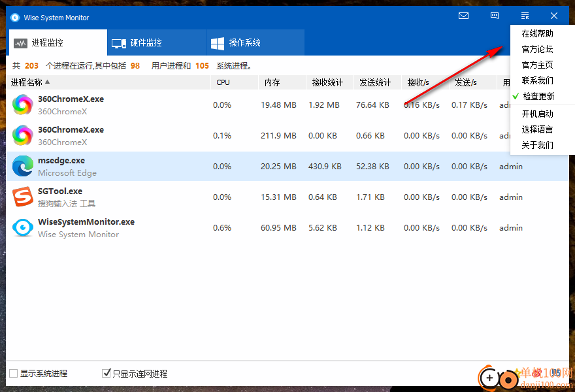Click the Wise System Monitor logo icon
Viewport: 575px width, 392px height.
click(x=14, y=18)
